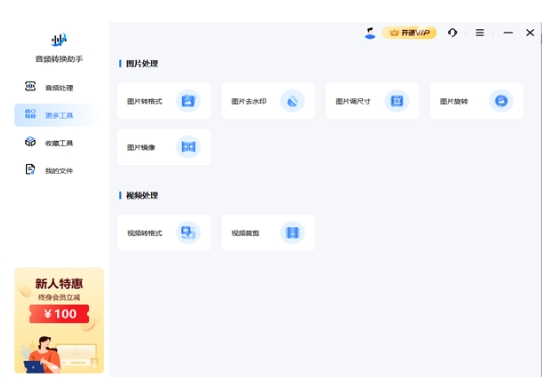544x379 pixels.
Task: Open the 视频转格式 tool card
Action: pyautogui.click(x=164, y=233)
